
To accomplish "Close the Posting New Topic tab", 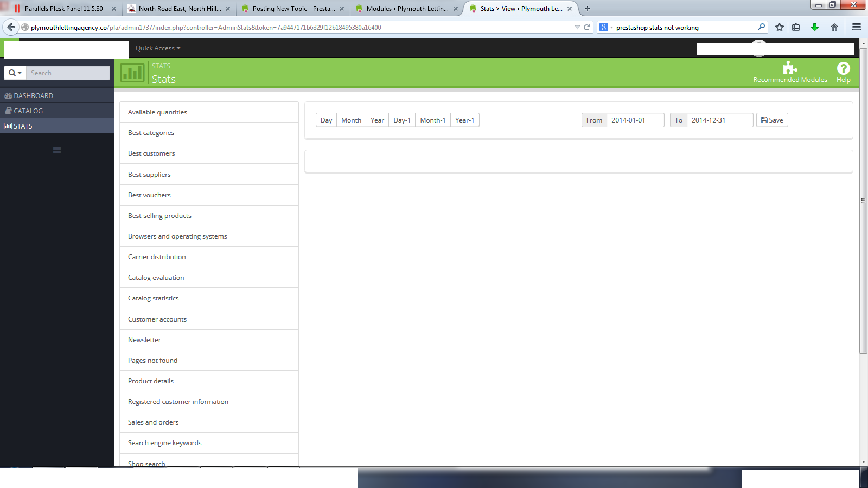I will (x=342, y=9).
